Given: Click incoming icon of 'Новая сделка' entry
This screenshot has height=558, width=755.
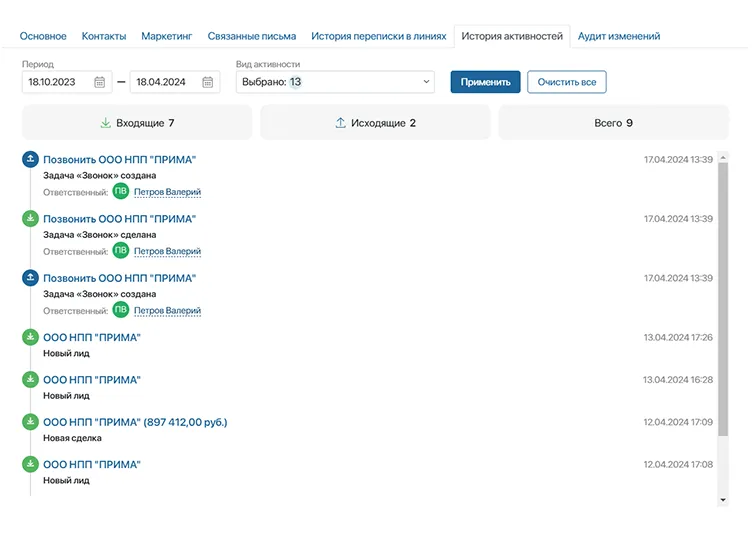Looking at the screenshot, I should tap(30, 422).
